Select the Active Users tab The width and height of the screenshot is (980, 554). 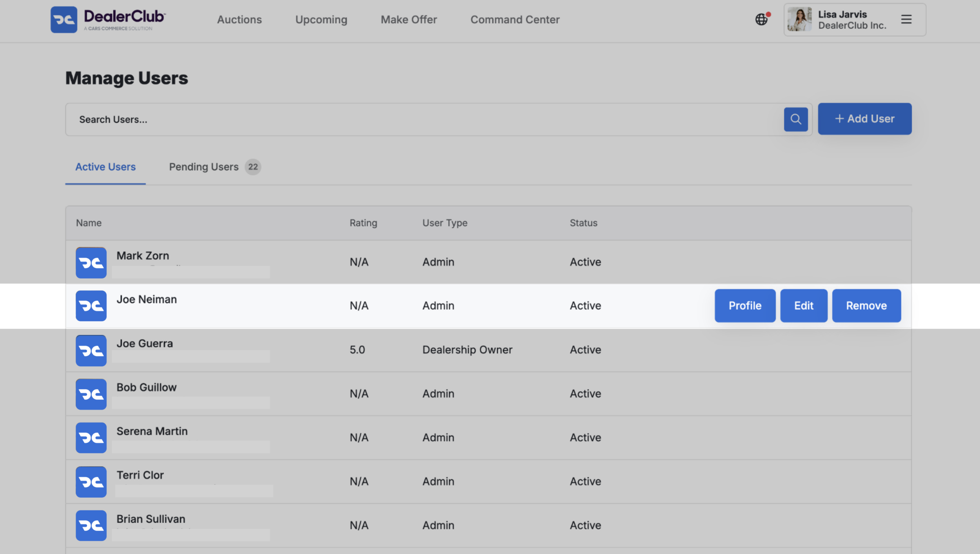point(105,167)
